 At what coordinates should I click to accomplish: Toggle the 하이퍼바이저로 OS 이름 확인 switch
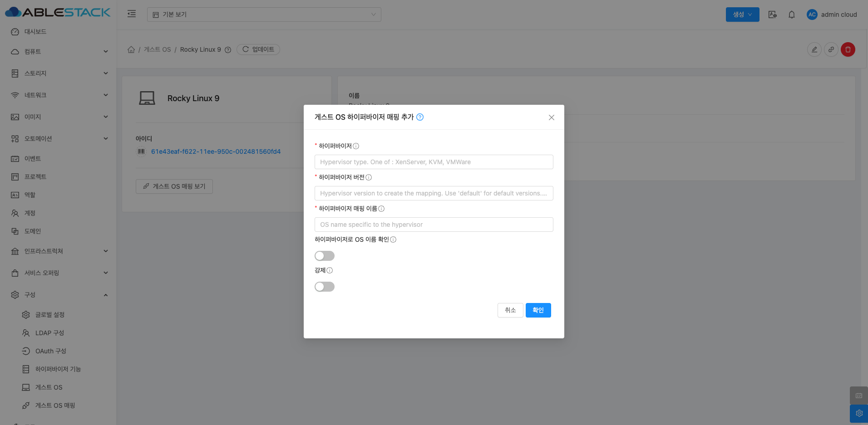(325, 256)
